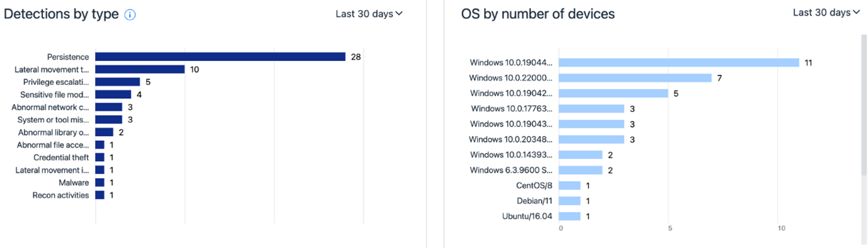Select the Persistence bar showing 28

pos(220,57)
